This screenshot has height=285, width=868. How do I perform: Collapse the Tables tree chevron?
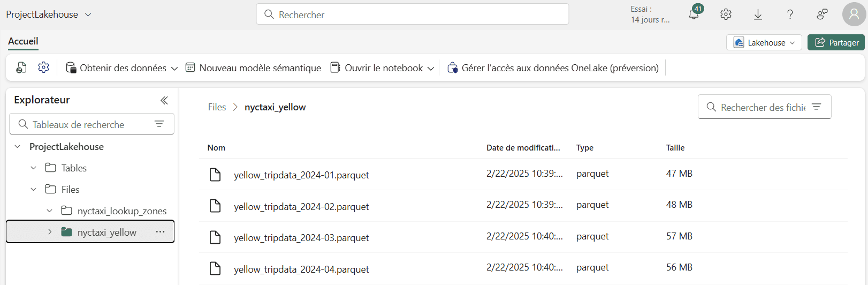pos(34,168)
